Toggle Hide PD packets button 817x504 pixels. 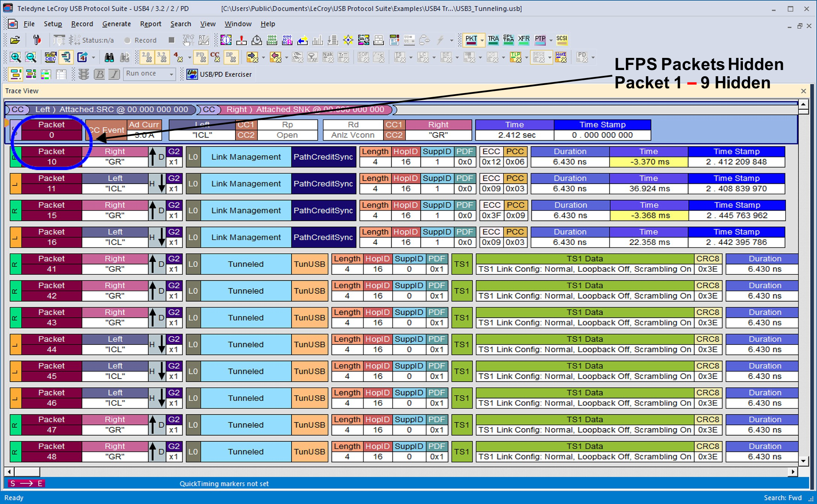pyautogui.click(x=200, y=57)
